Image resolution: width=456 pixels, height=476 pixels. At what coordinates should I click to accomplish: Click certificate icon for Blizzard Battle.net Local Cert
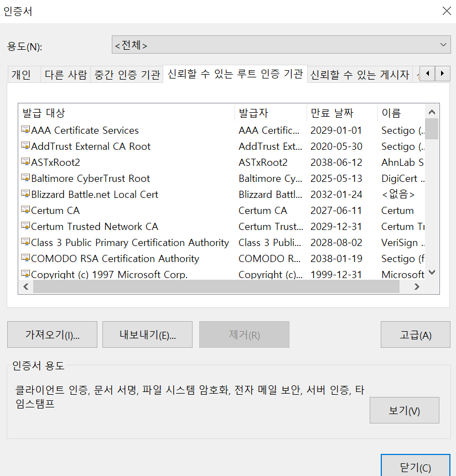(25, 194)
